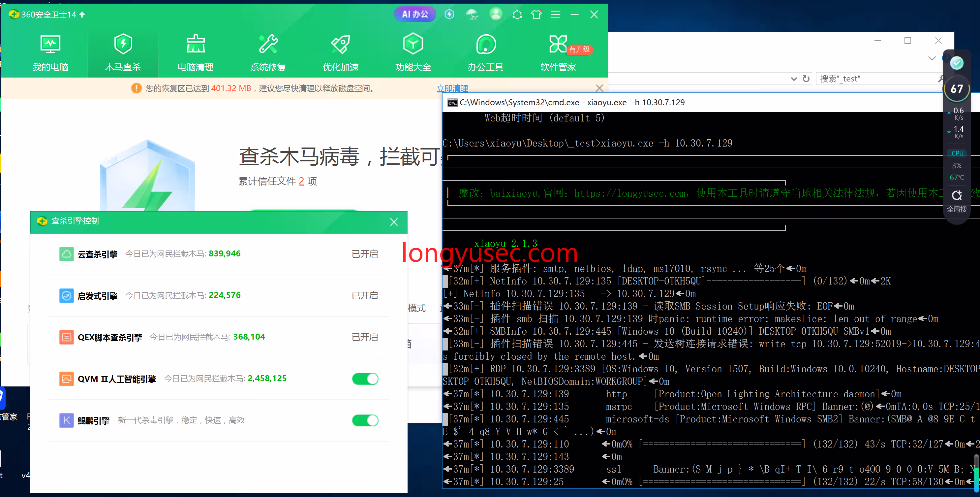Open the user account avatar icon

point(495,14)
